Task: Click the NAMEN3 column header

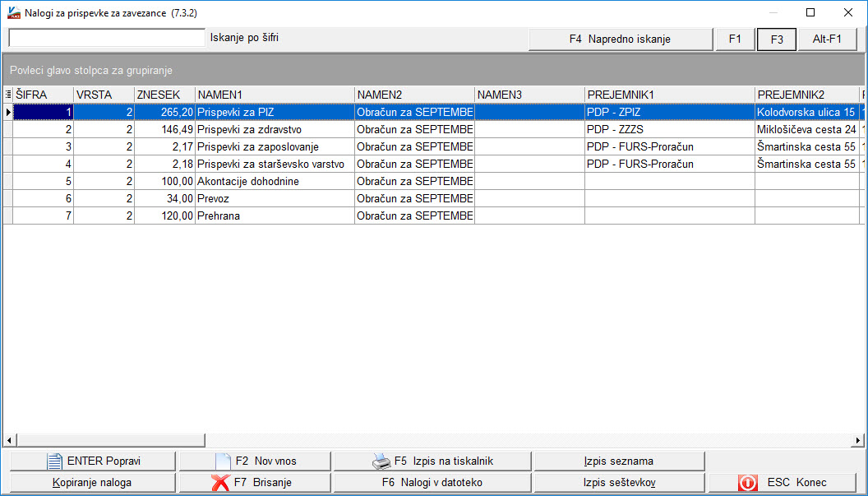Action: pos(530,95)
